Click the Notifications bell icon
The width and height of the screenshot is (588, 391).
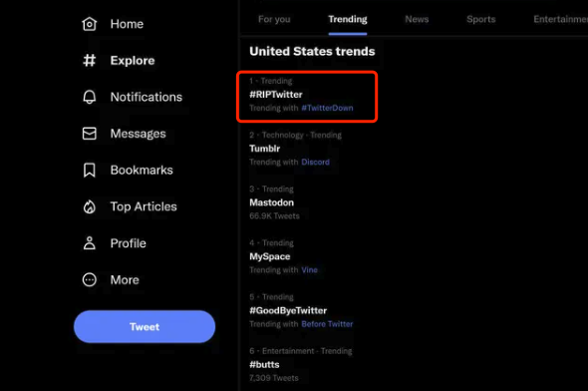90,97
